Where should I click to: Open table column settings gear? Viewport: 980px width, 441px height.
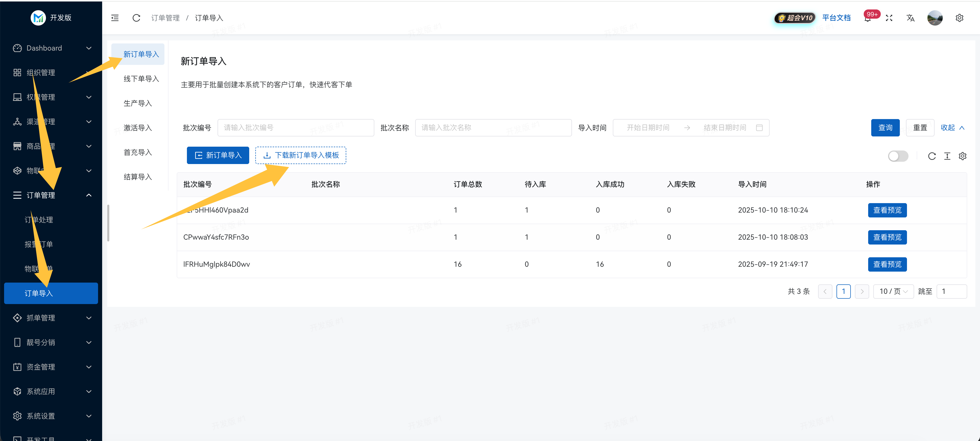pos(962,156)
